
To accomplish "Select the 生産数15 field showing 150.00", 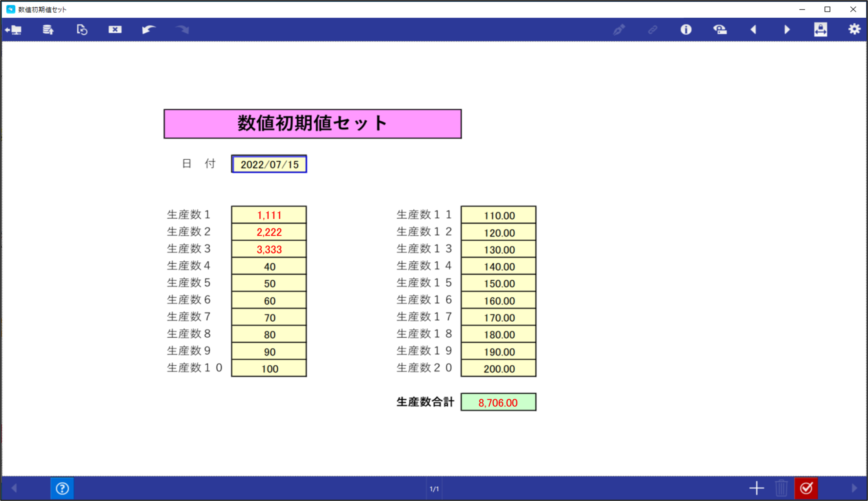I will [499, 283].
